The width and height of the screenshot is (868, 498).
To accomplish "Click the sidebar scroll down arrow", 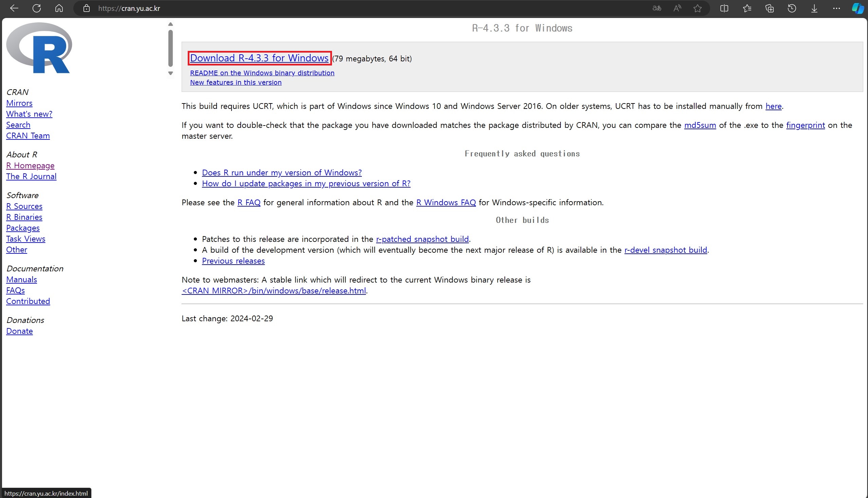I will pos(170,73).
